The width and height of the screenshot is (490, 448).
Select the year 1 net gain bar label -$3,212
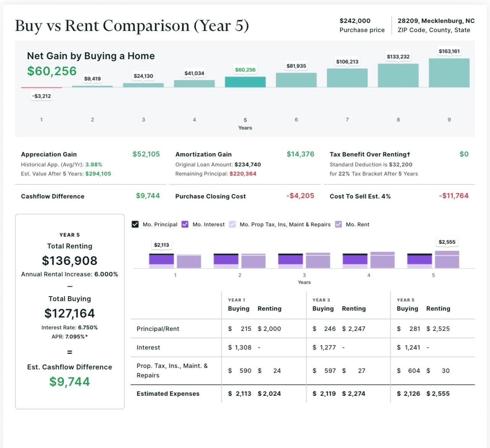[42, 96]
